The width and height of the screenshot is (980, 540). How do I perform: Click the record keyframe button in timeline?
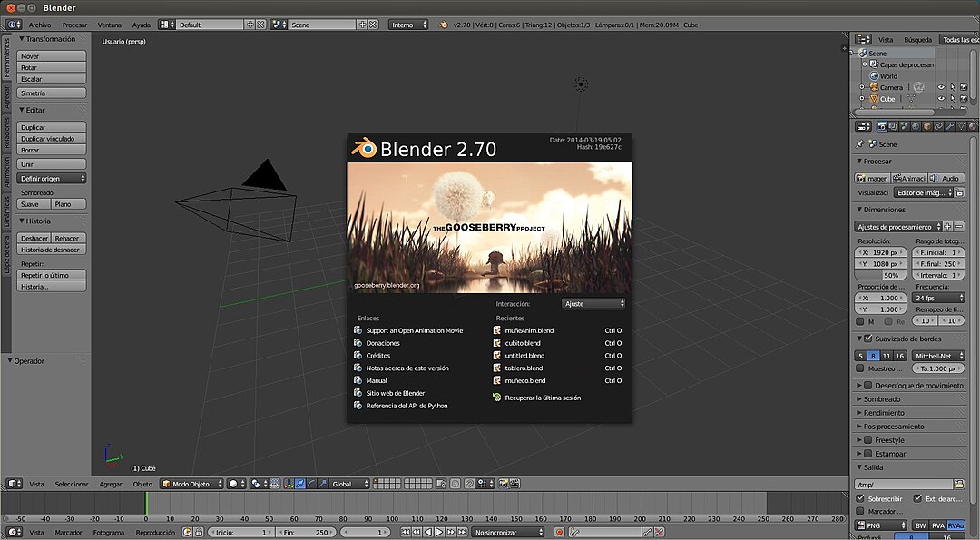[x=560, y=533]
